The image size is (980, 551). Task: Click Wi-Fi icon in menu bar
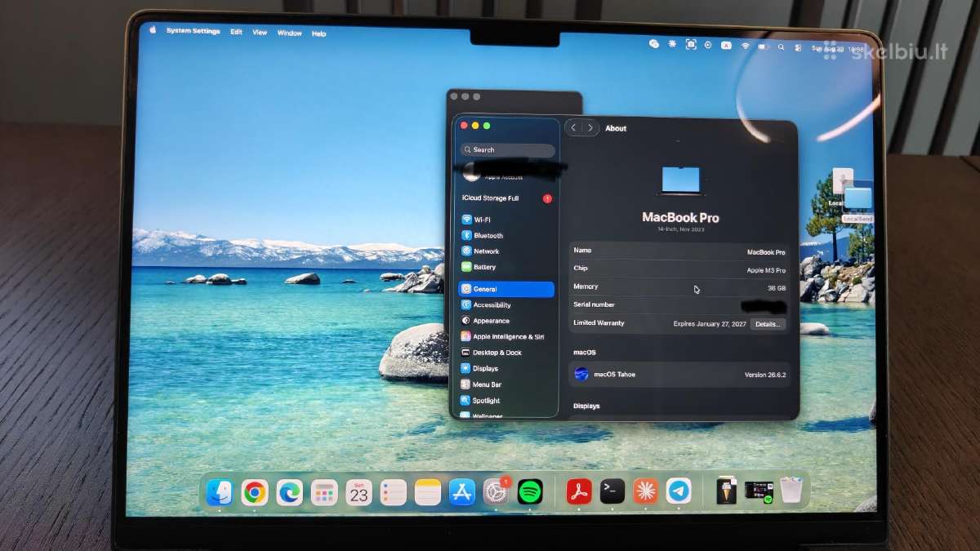[x=745, y=46]
